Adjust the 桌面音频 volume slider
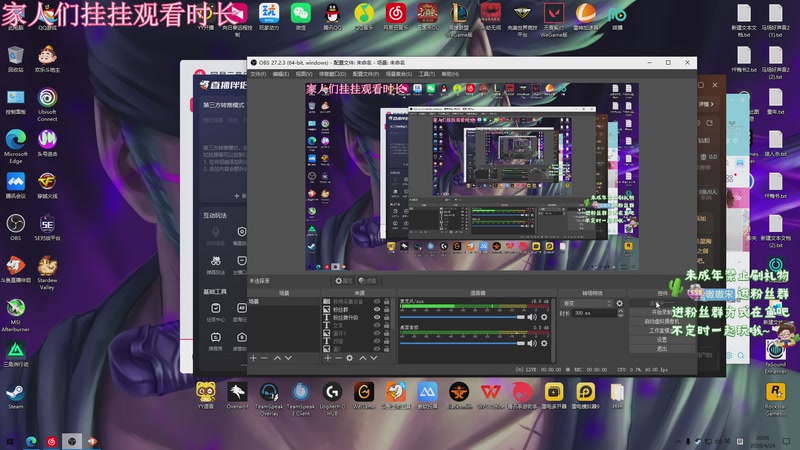 (462, 343)
